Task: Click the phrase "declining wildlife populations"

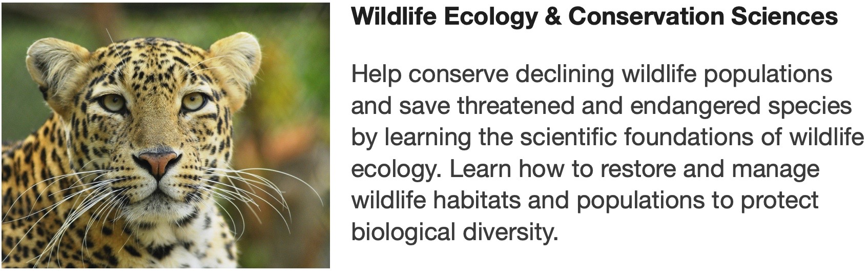Action: (673, 74)
